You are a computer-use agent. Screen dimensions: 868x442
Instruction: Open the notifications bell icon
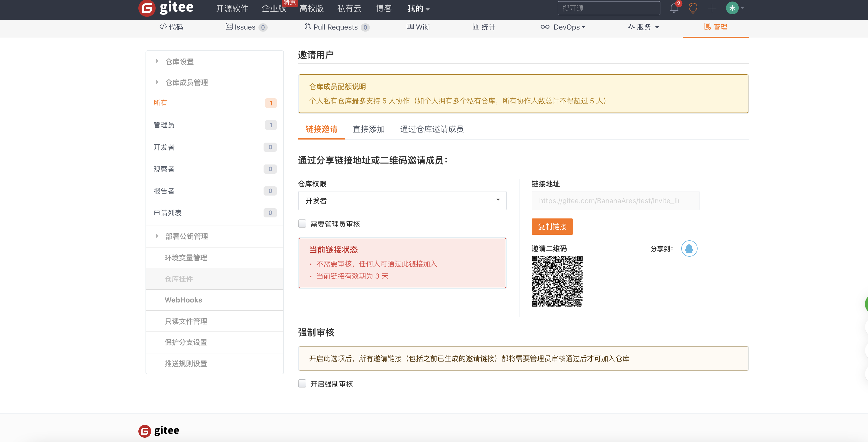[674, 8]
